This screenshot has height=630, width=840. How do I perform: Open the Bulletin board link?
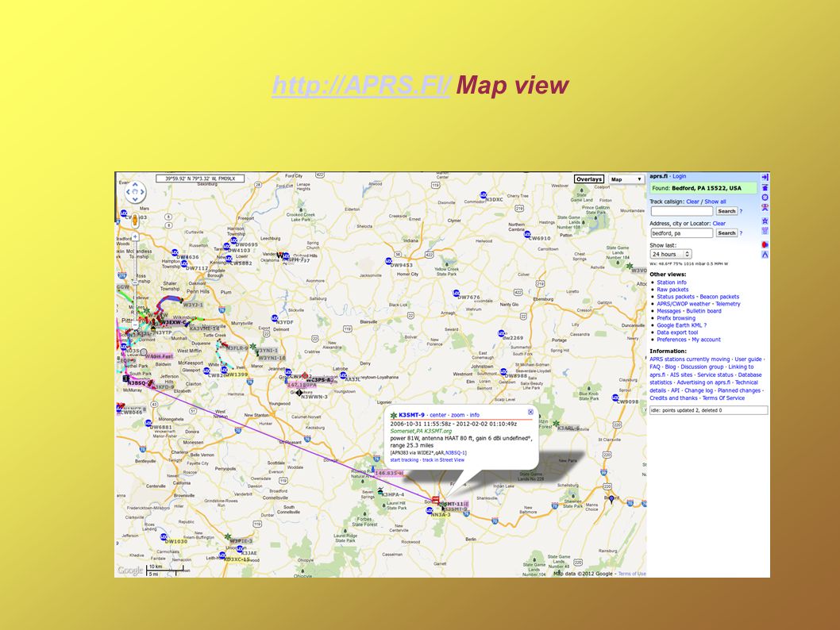point(704,311)
